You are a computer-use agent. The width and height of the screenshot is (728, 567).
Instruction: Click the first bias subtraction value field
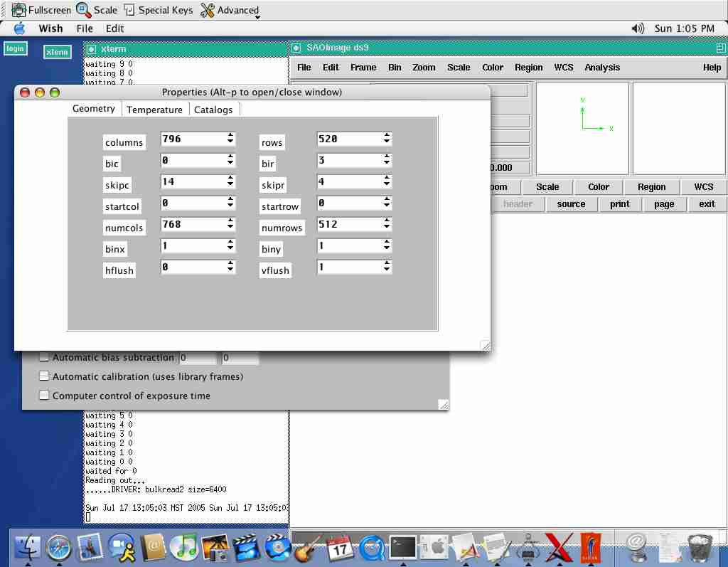coord(198,357)
